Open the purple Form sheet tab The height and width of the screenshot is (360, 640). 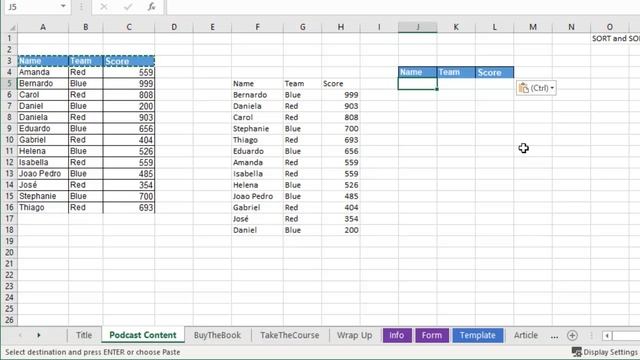pyautogui.click(x=432, y=335)
